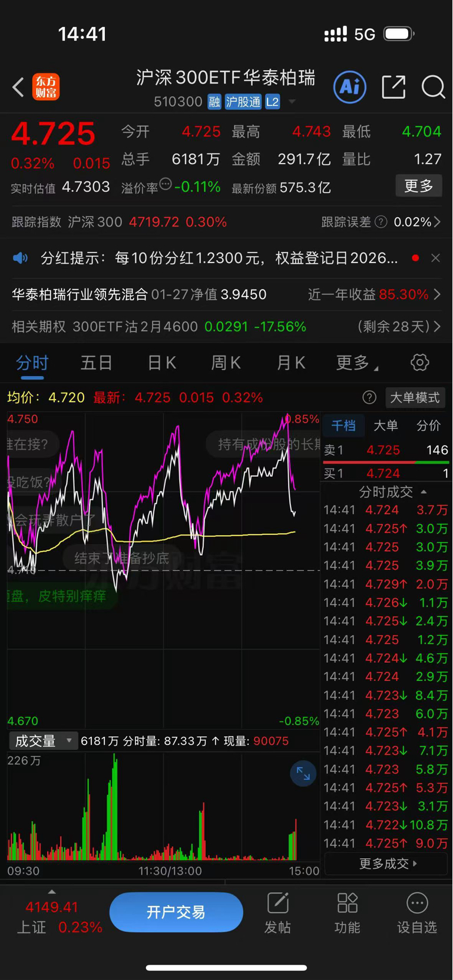Switch to the 月K tab

coord(291,363)
